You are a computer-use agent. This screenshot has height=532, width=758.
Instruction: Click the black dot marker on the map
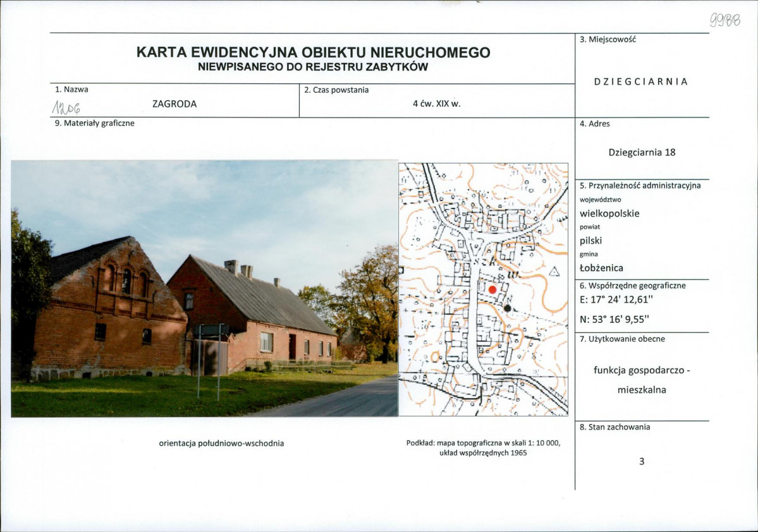pos(509,308)
